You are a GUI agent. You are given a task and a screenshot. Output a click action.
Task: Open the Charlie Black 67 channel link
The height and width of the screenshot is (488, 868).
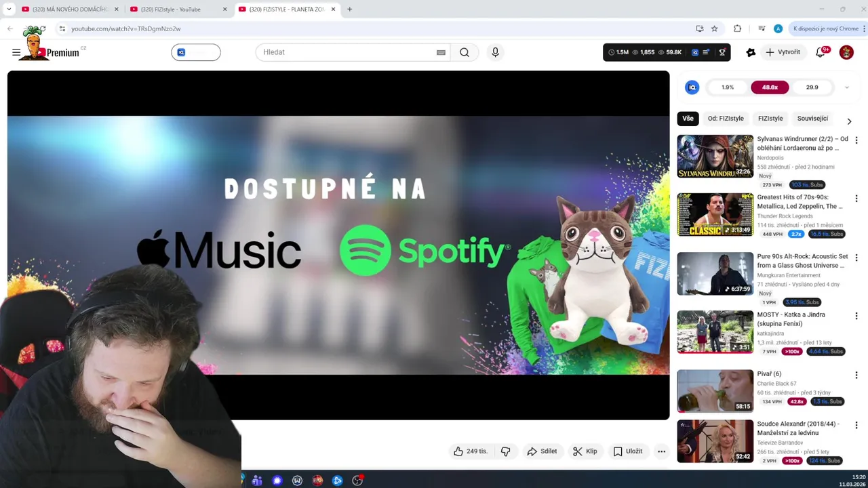click(x=777, y=384)
